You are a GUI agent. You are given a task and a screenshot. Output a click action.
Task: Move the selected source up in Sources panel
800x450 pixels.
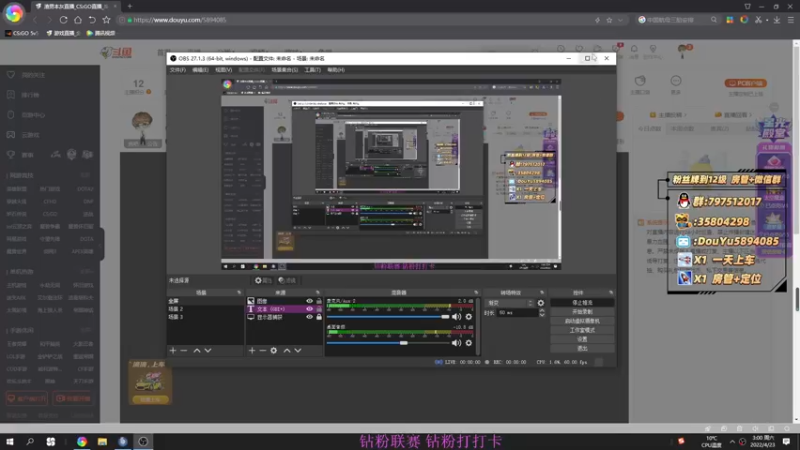pyautogui.click(x=287, y=351)
